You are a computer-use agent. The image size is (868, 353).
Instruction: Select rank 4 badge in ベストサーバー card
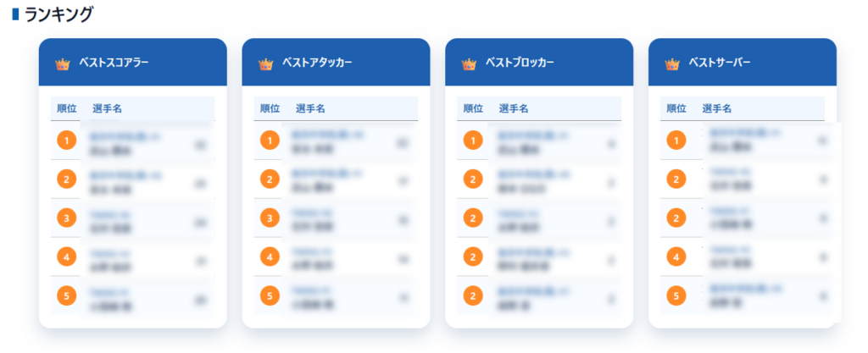676,256
